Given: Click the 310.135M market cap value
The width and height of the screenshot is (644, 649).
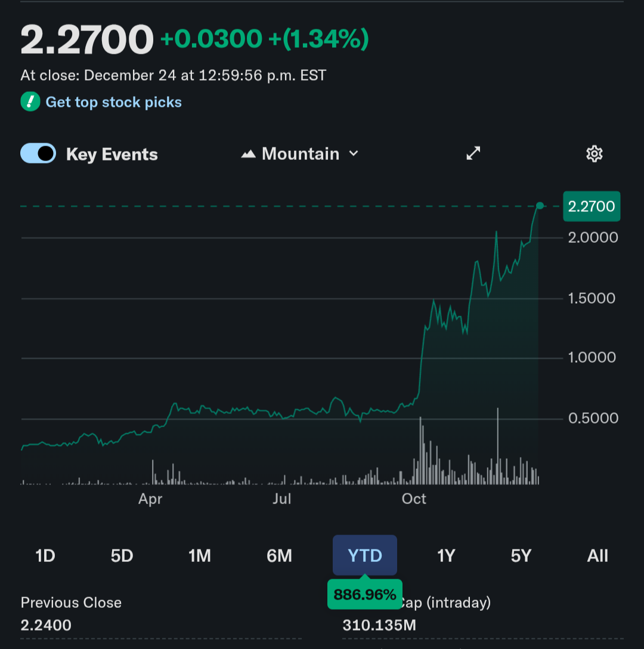Looking at the screenshot, I should click(x=379, y=625).
